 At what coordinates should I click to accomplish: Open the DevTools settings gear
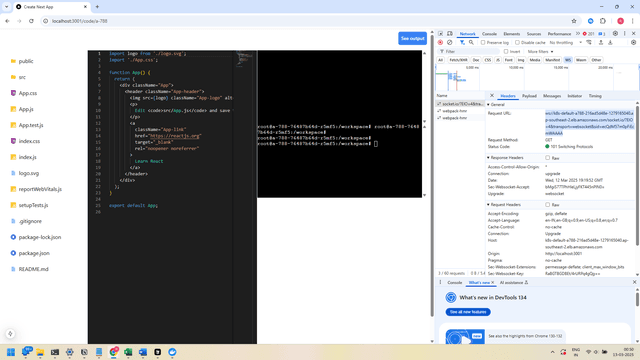coord(616,34)
